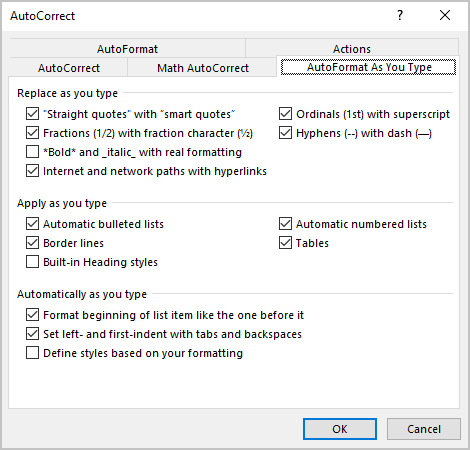Screen dimensions: 470x450
Task: Uncheck straight quotes with smart quotes
Action: [x=32, y=114]
